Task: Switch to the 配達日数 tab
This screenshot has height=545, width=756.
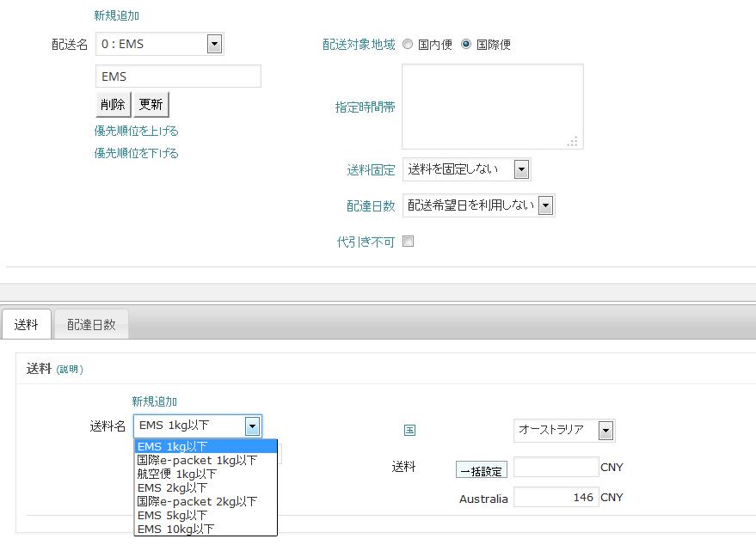Action: point(91,325)
